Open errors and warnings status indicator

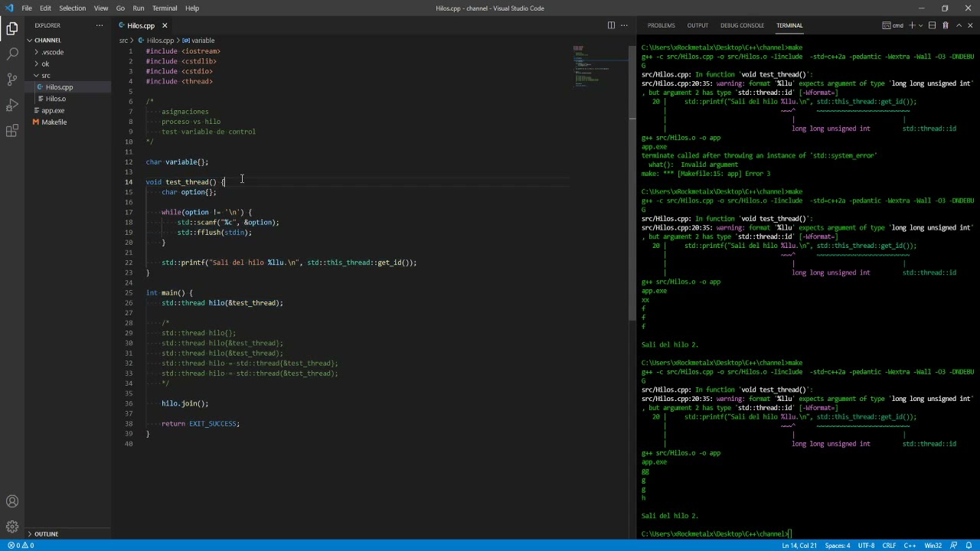[x=20, y=546]
